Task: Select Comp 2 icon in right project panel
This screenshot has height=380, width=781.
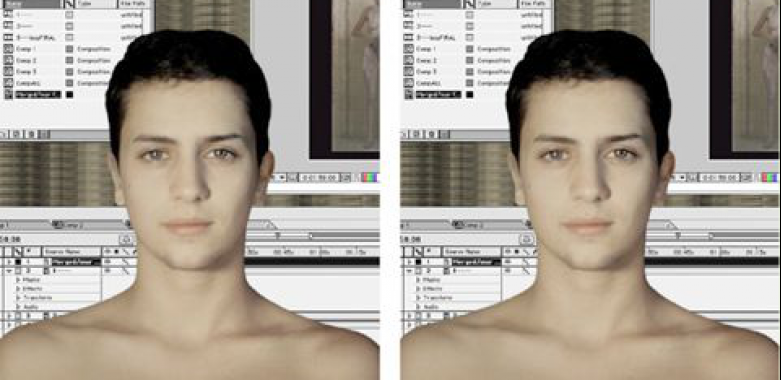Action: (408, 60)
